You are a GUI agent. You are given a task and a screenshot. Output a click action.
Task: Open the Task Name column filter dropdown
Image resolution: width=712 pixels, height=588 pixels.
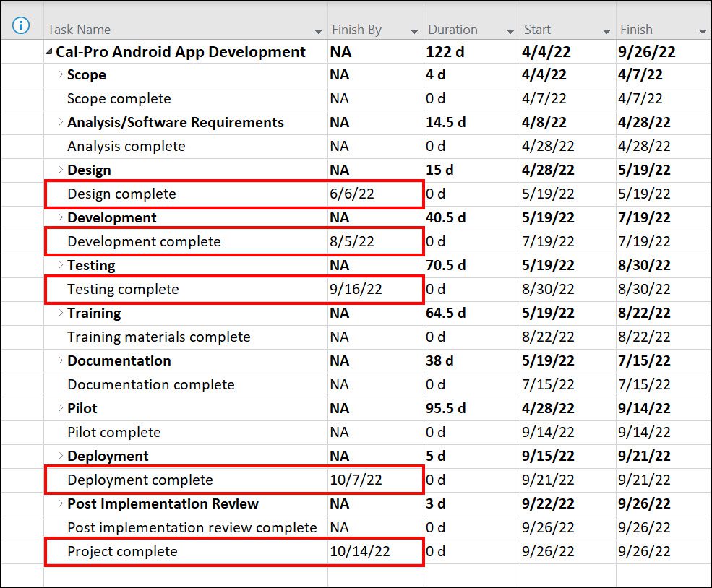tap(318, 31)
